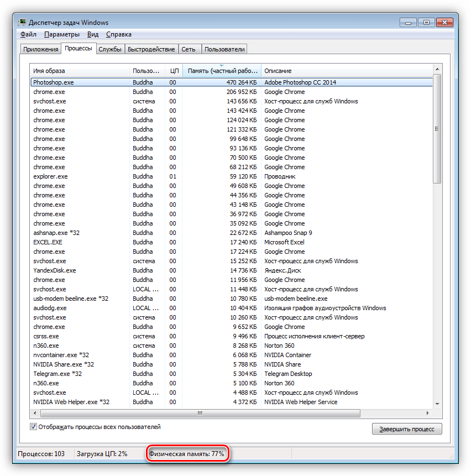Open the Параметры menu

pos(62,34)
